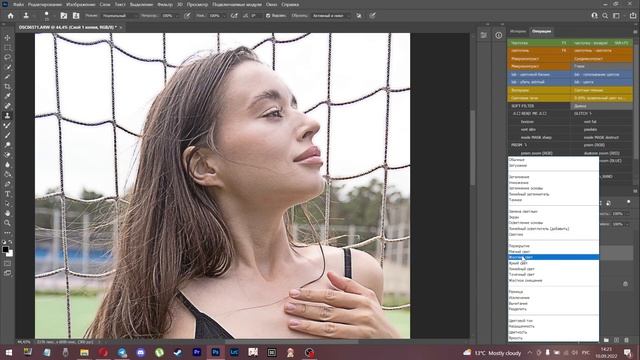This screenshot has width=640, height=360.
Task: Run the 'mode MASK sharp' action
Action: tap(539, 138)
